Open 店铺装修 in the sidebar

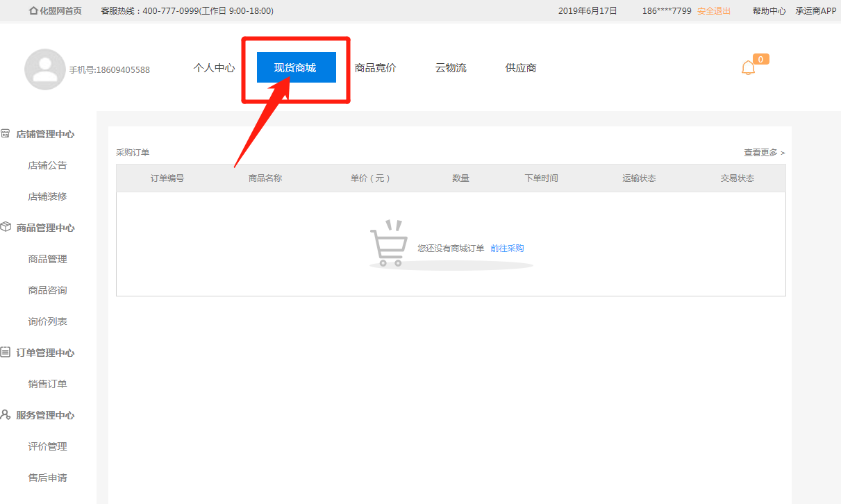[47, 196]
